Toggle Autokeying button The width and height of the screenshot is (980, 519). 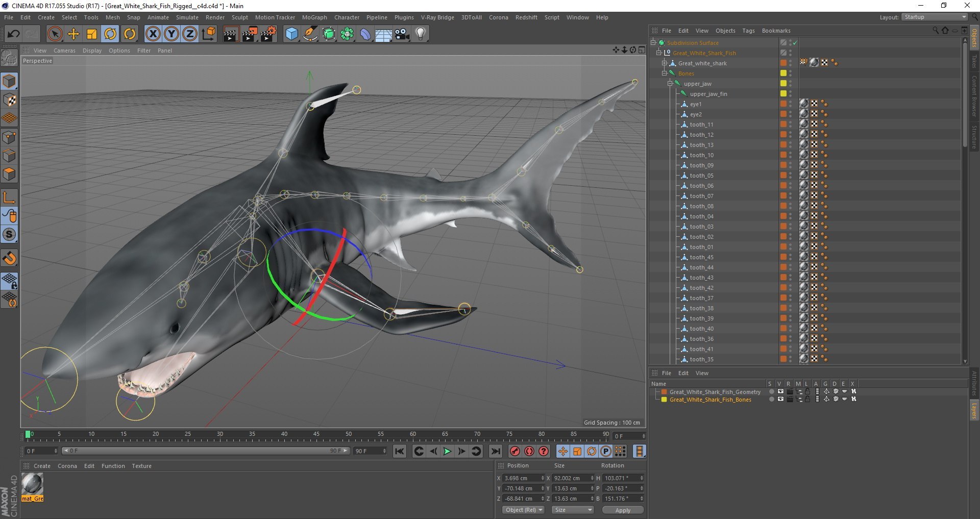coord(529,451)
